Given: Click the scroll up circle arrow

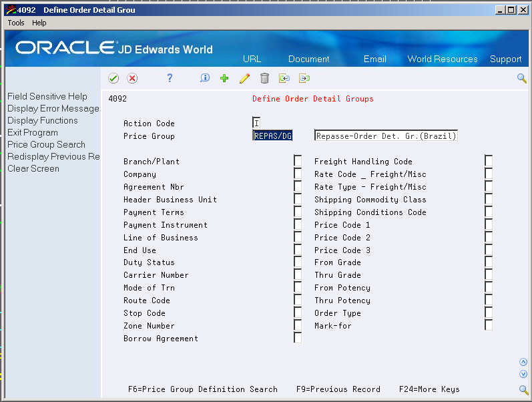Looking at the screenshot, I should click(523, 362).
